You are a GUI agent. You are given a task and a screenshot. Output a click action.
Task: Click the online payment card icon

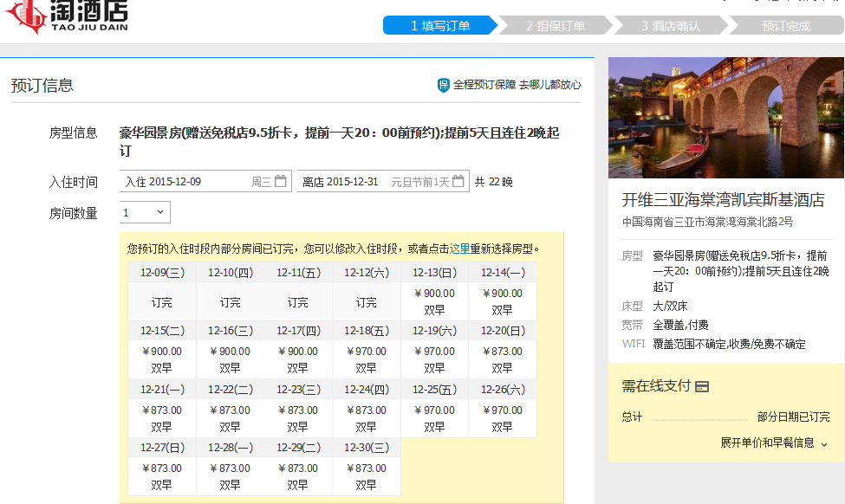[702, 387]
